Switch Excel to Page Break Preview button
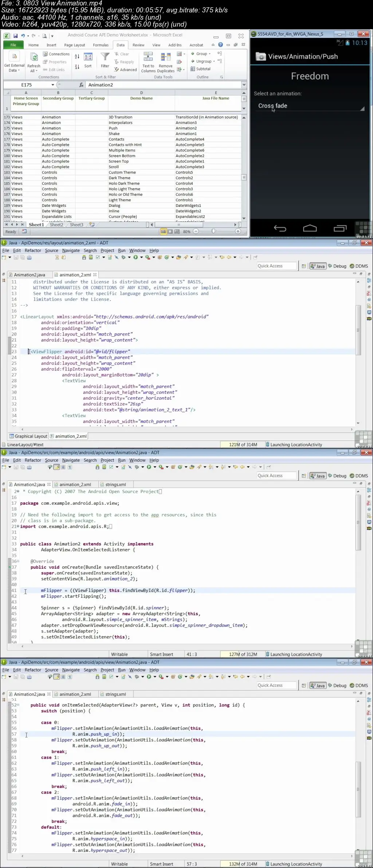Viewport: 373px width, 868px height. tap(177, 232)
